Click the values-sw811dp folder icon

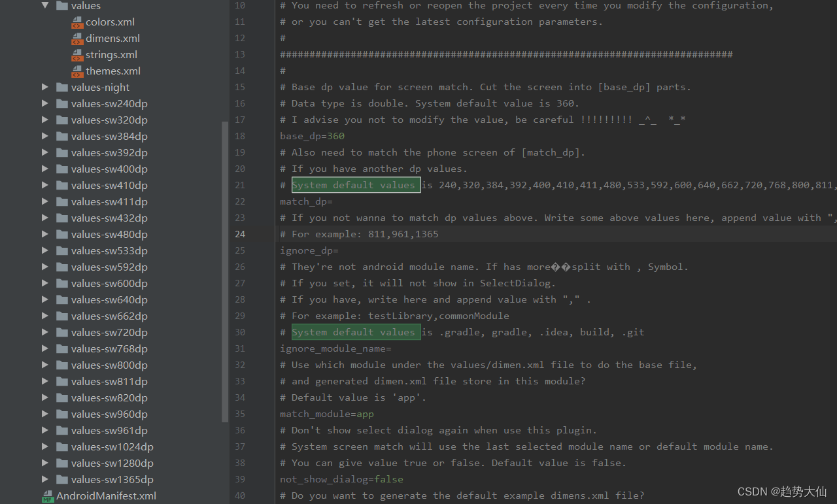tap(62, 381)
